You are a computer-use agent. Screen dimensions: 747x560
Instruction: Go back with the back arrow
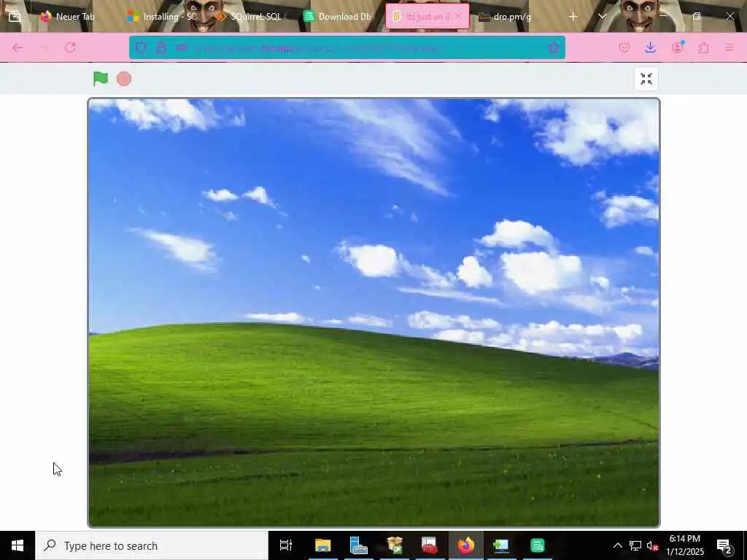(18, 47)
